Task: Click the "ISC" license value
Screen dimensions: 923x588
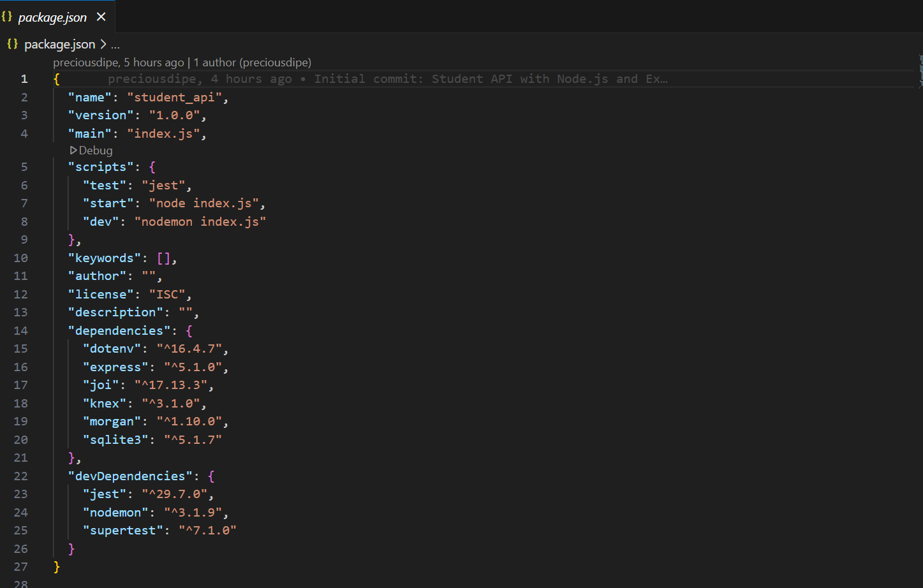Action: 167,295
